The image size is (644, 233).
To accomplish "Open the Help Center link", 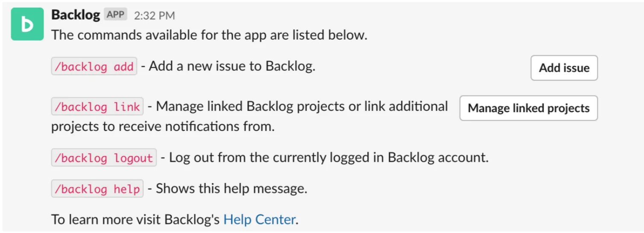I will [x=259, y=220].
